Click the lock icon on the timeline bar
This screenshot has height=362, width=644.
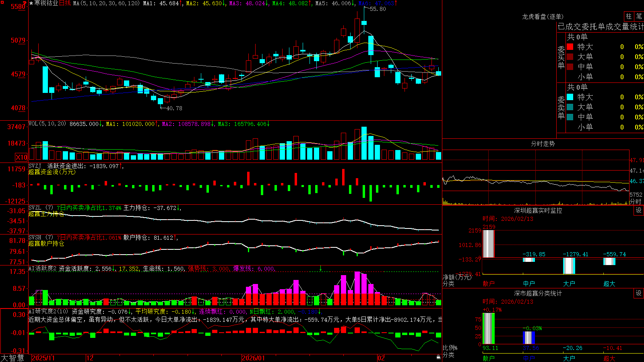(x=439, y=357)
